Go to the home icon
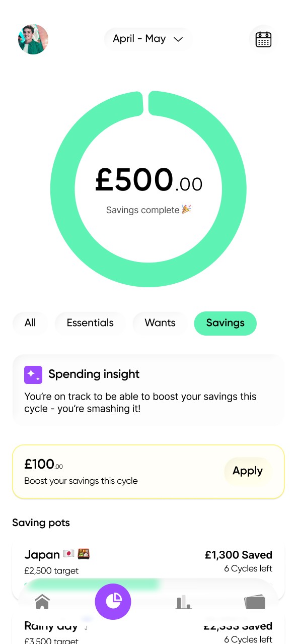297x644 pixels. click(42, 602)
